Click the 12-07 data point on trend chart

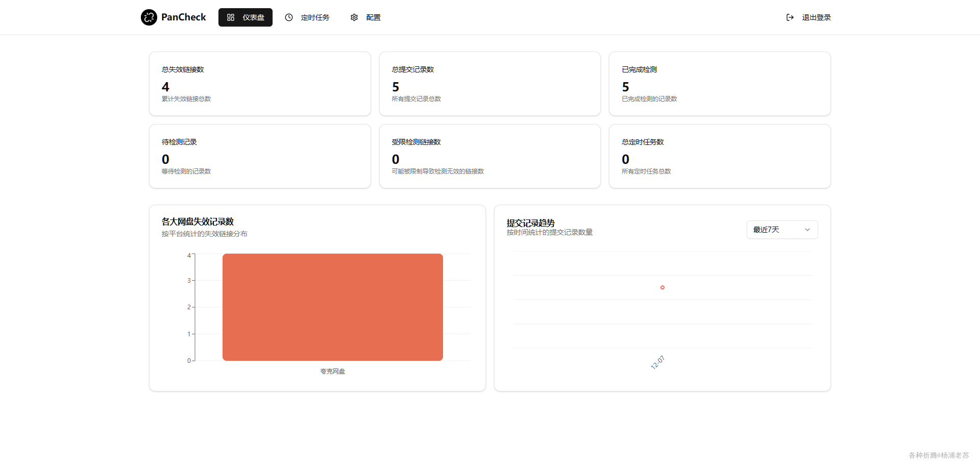tap(663, 287)
